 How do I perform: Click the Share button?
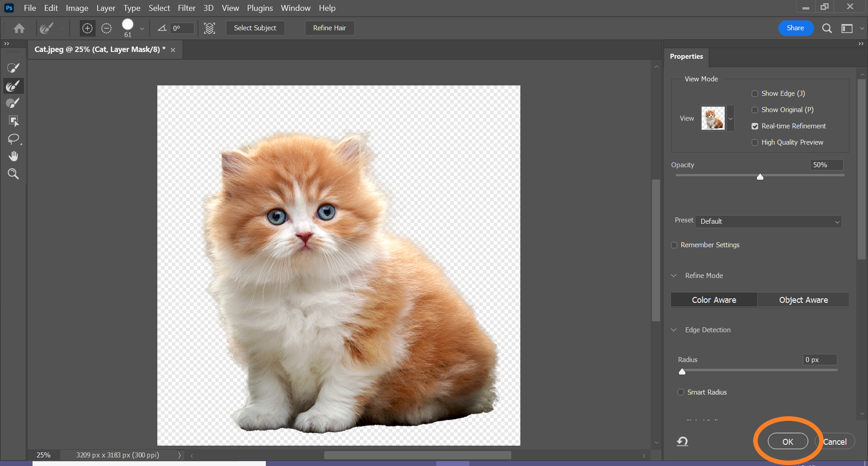tap(795, 28)
